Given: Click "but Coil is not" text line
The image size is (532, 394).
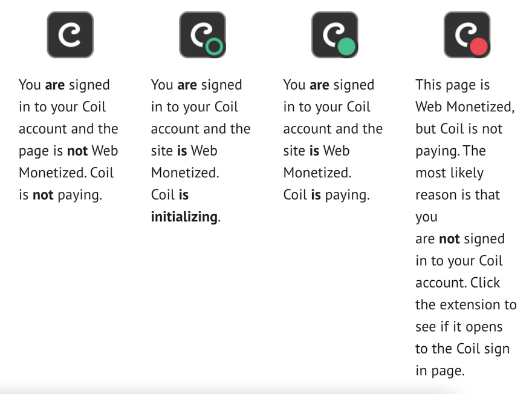Looking at the screenshot, I should tap(459, 129).
